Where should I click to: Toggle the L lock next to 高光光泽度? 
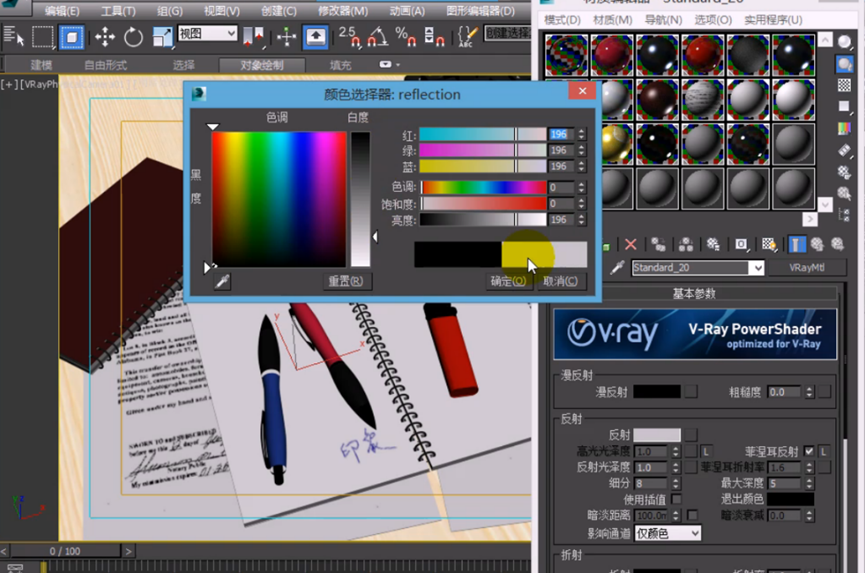pos(706,452)
